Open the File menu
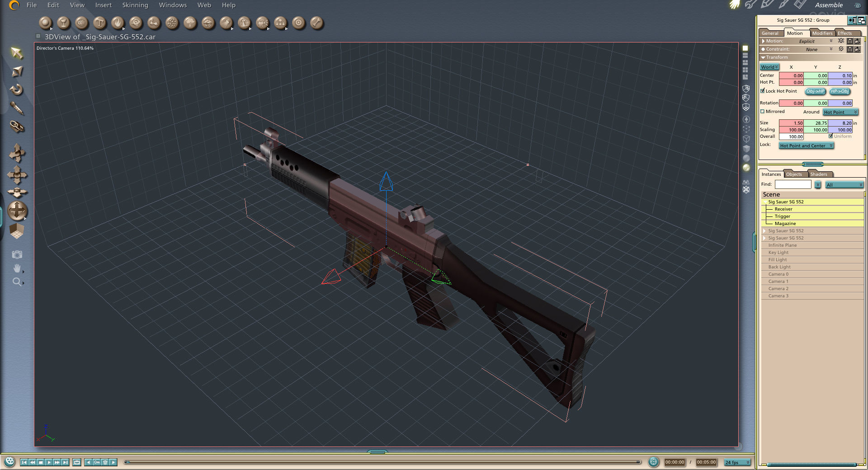 pyautogui.click(x=32, y=5)
